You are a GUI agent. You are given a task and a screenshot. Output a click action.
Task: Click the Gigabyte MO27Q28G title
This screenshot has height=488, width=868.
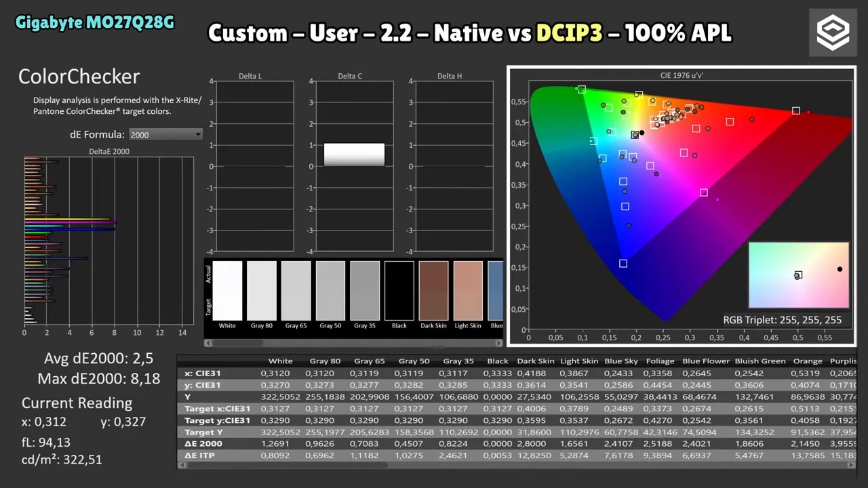point(95,22)
